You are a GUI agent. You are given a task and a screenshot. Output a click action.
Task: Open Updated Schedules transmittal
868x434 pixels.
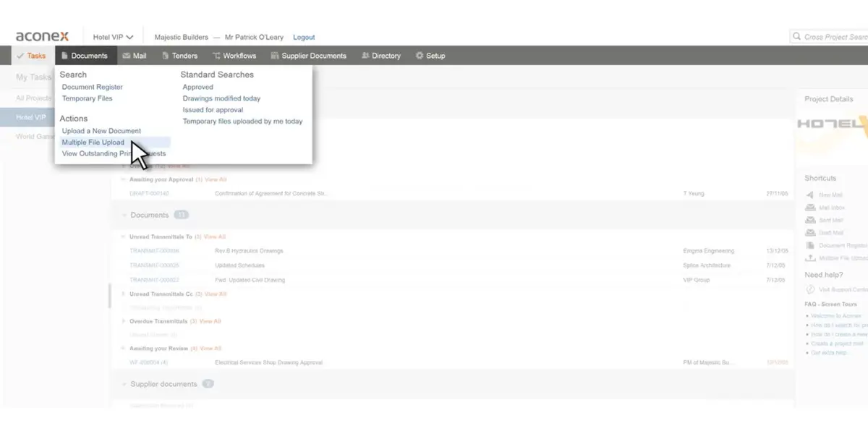point(239,265)
